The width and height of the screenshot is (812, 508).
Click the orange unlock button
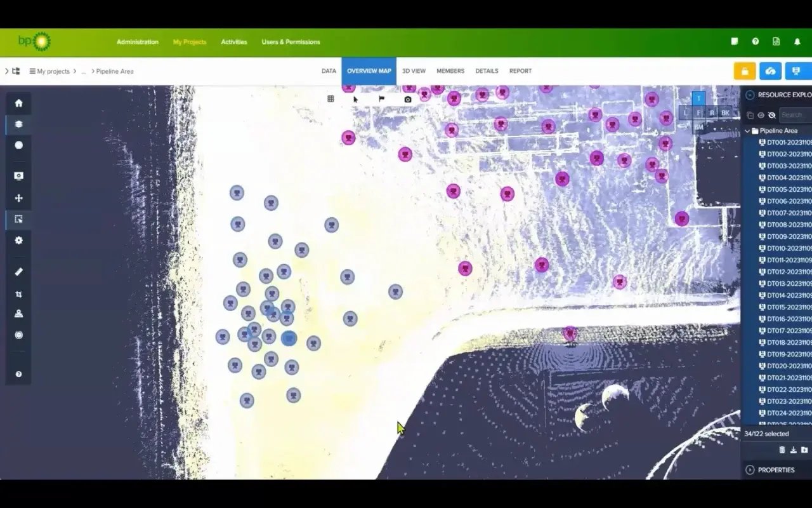744,71
